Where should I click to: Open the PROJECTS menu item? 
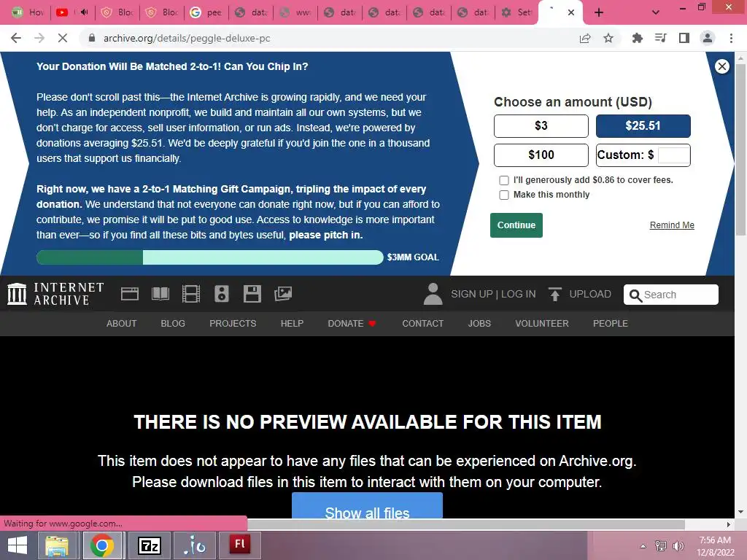click(x=233, y=323)
